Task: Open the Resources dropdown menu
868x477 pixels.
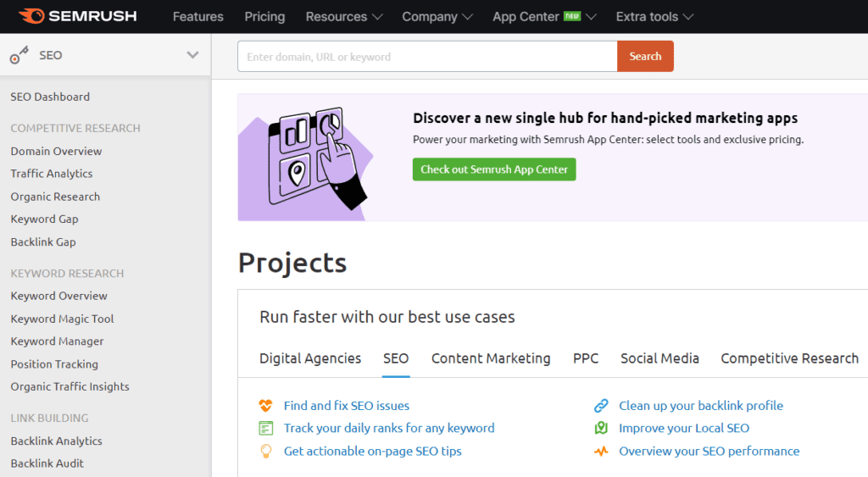Action: 344,17
